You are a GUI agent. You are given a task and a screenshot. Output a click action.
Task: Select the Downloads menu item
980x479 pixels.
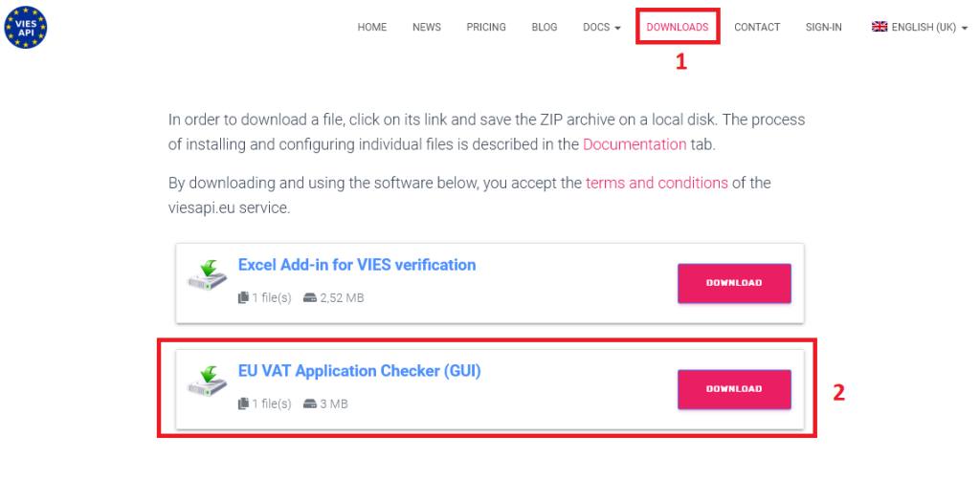coord(678,28)
